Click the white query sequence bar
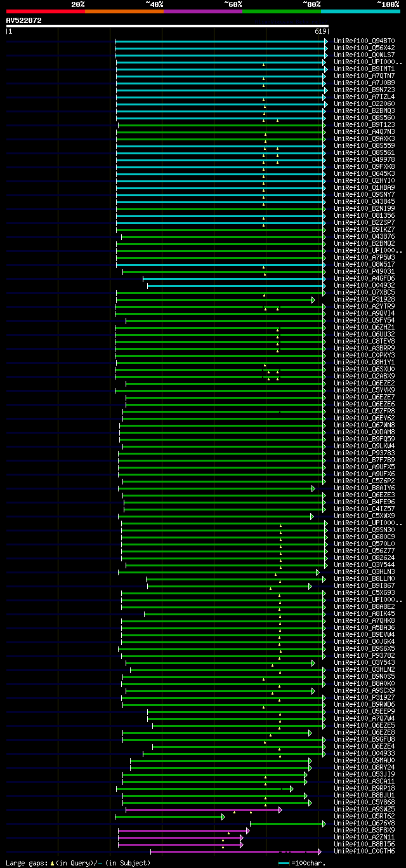The image size is (406, 868). click(167, 26)
